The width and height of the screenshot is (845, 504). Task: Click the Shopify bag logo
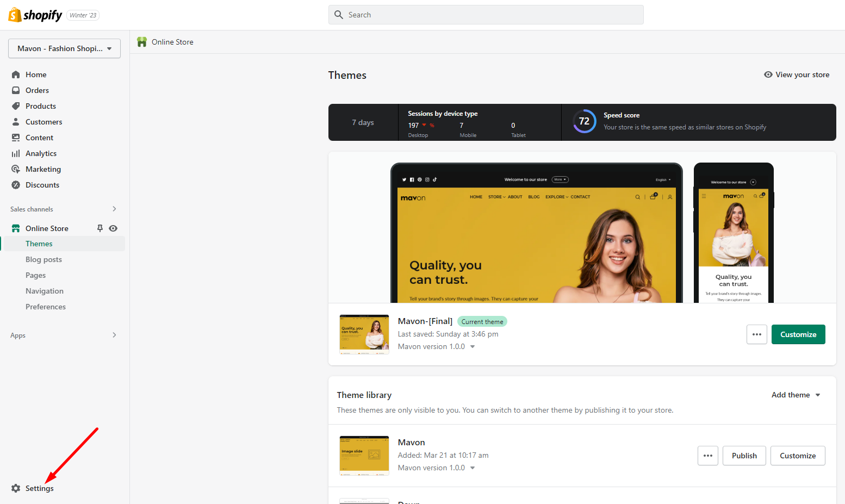tap(14, 15)
